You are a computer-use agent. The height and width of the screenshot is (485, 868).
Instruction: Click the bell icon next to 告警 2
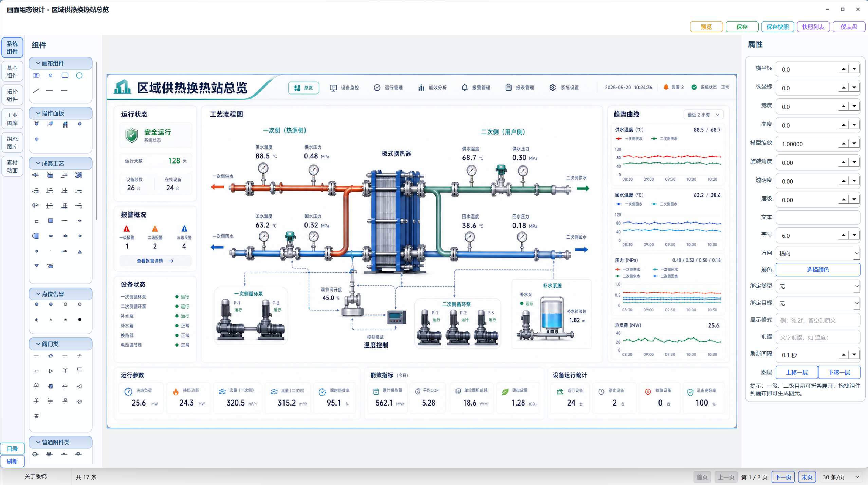point(666,87)
